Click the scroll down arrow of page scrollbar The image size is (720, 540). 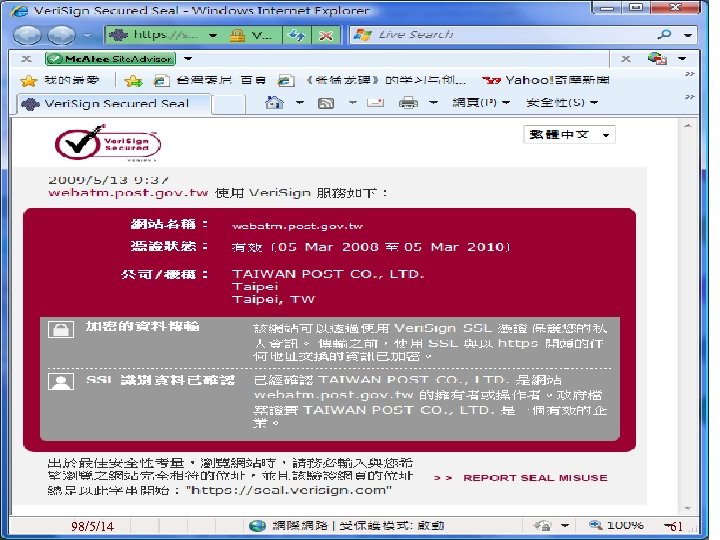click(x=687, y=508)
